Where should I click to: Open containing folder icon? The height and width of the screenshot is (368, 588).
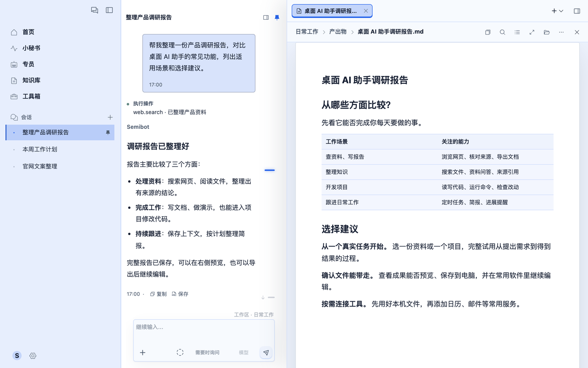pyautogui.click(x=547, y=32)
